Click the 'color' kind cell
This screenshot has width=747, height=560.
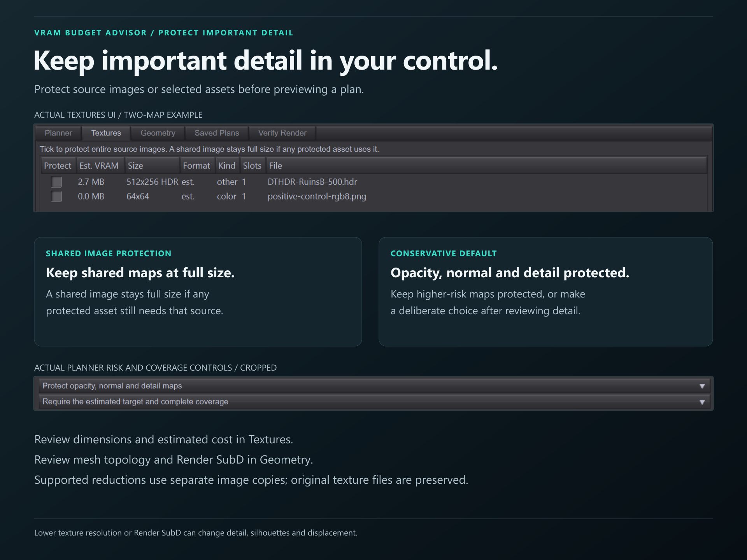click(226, 196)
